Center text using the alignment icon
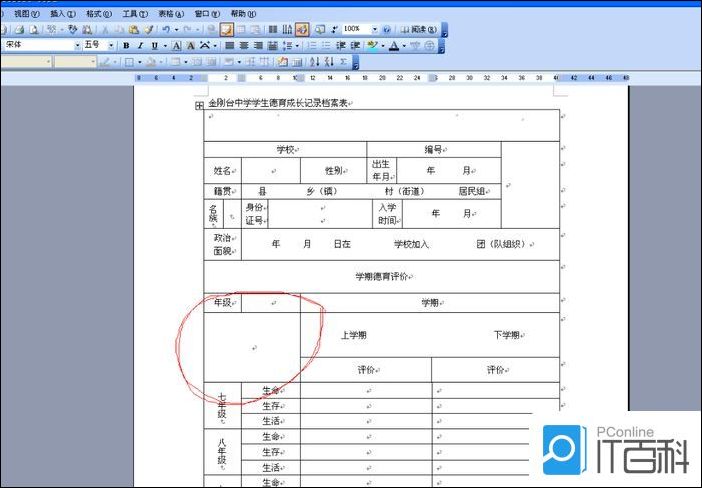This screenshot has height=488, width=702. pos(244,45)
